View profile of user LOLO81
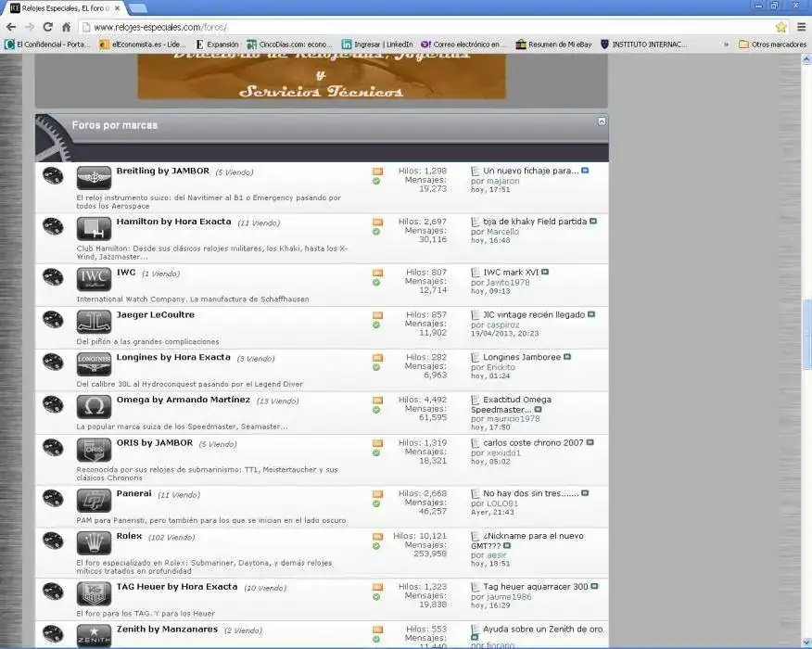Screen dimensions: 812x649 coord(501,503)
